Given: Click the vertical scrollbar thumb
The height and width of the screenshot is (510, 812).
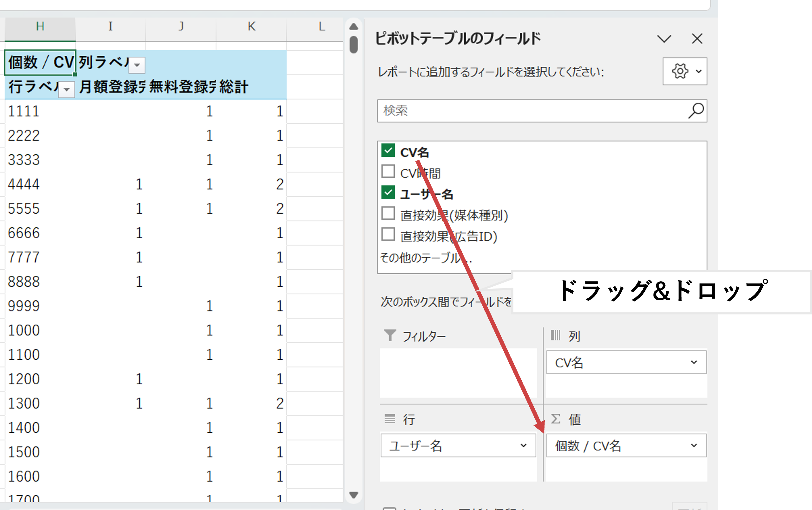Looking at the screenshot, I should point(353,44).
